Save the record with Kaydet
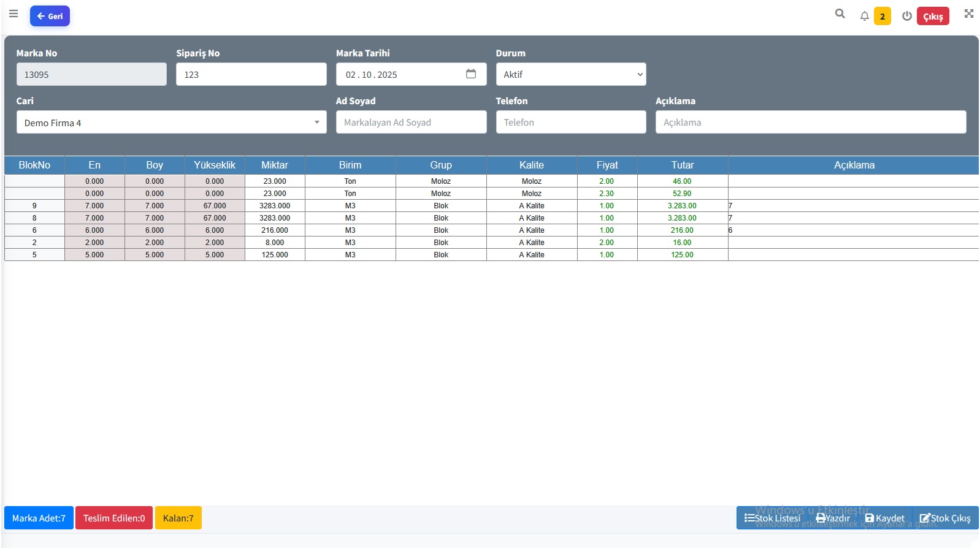980x549 pixels. tap(884, 518)
